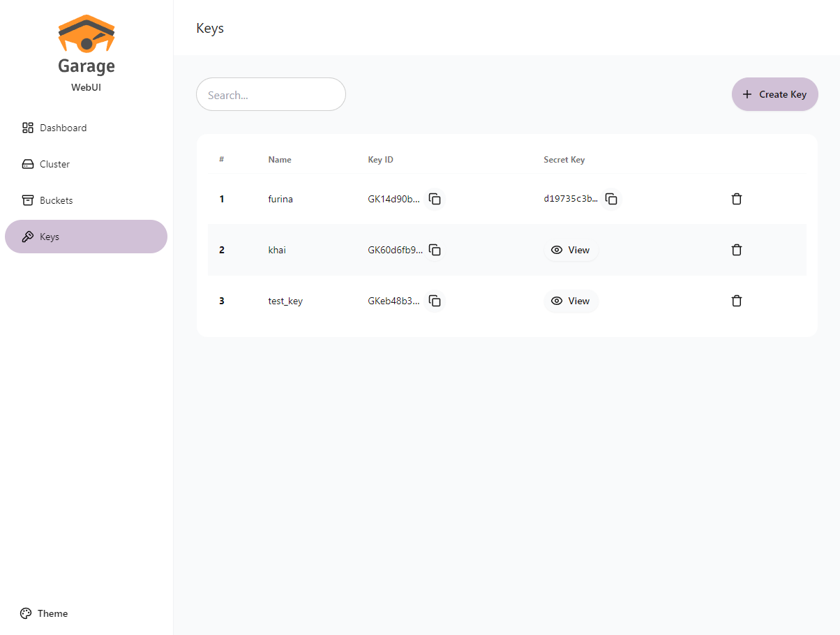Click the Name column header
The height and width of the screenshot is (635, 840).
point(280,160)
